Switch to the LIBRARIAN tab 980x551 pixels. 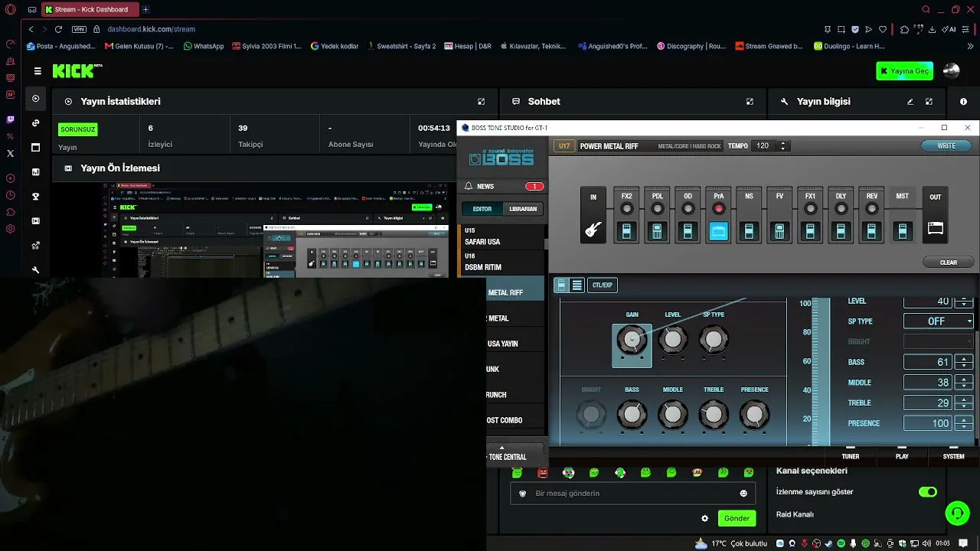point(524,209)
